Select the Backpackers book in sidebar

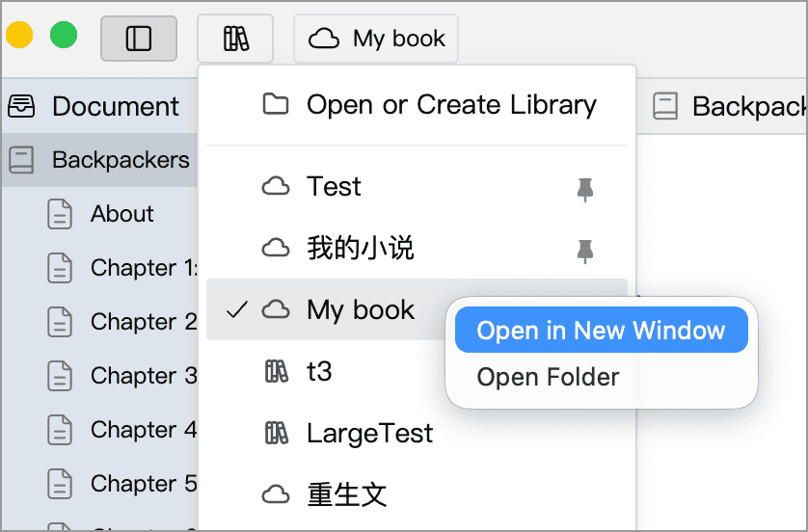click(99, 160)
